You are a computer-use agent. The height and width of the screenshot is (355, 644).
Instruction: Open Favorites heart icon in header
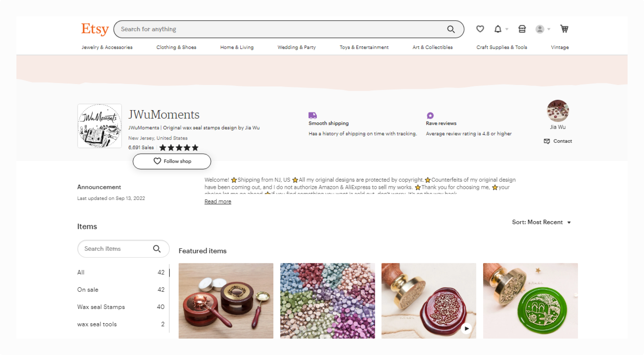(x=480, y=29)
